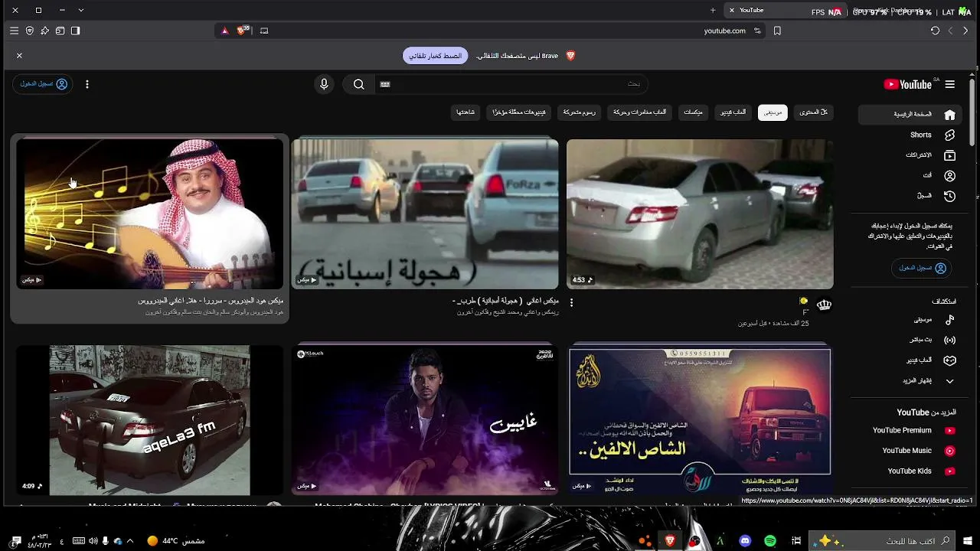Play the 4:53 silver car video
Screen dimensions: 980x551
point(700,214)
